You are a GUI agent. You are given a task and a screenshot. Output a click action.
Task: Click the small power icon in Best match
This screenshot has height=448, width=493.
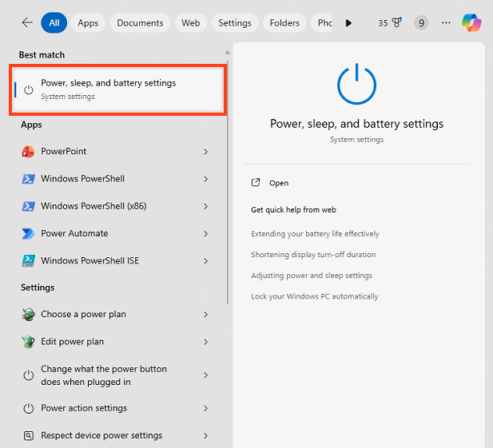click(28, 90)
